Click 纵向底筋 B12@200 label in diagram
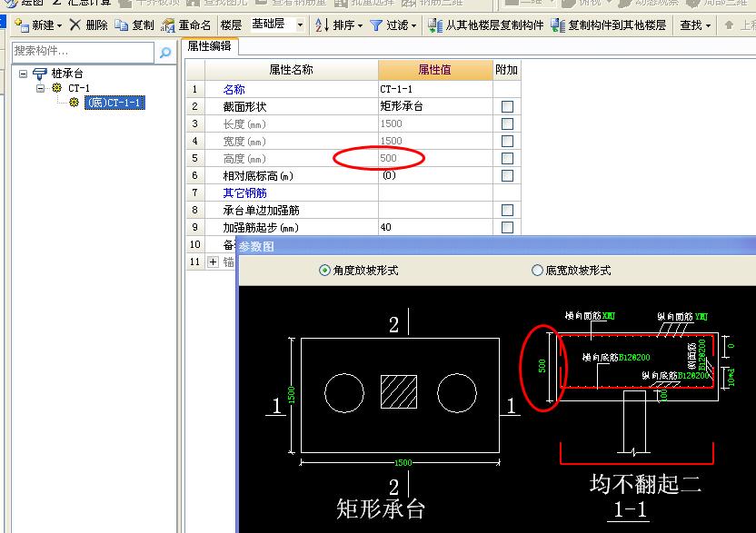The height and width of the screenshot is (533, 756). tap(675, 375)
